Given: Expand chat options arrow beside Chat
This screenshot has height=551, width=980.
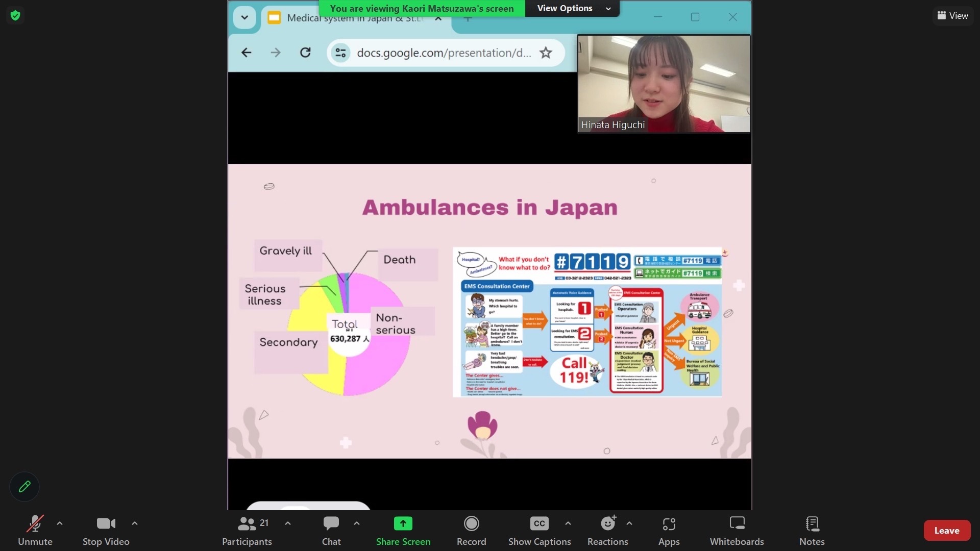Looking at the screenshot, I should click(357, 523).
